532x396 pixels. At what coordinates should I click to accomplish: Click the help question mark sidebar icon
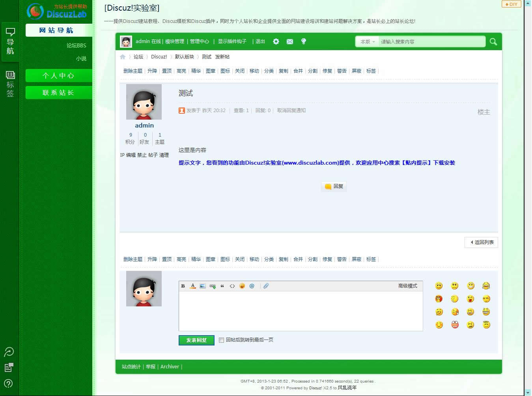coord(8,383)
